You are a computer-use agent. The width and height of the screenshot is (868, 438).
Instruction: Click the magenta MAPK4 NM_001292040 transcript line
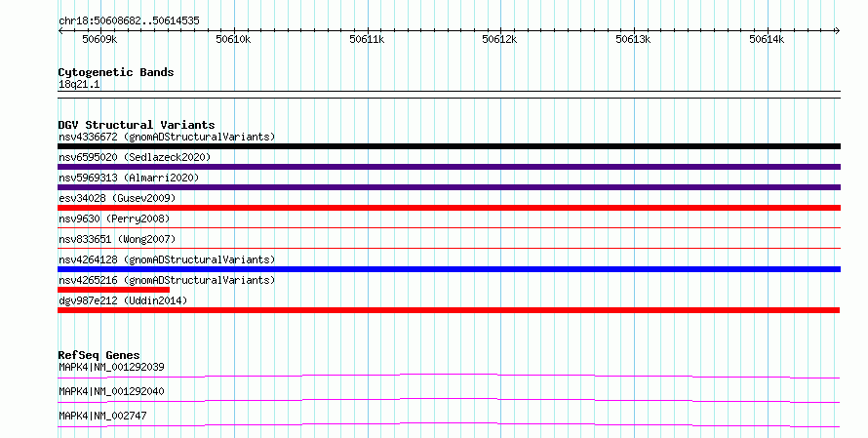(x=449, y=400)
